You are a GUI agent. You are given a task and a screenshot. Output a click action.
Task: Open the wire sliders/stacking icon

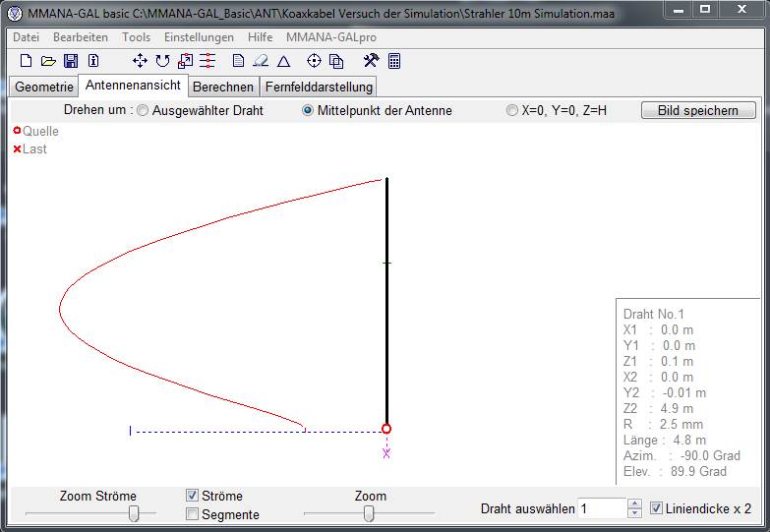click(x=207, y=61)
